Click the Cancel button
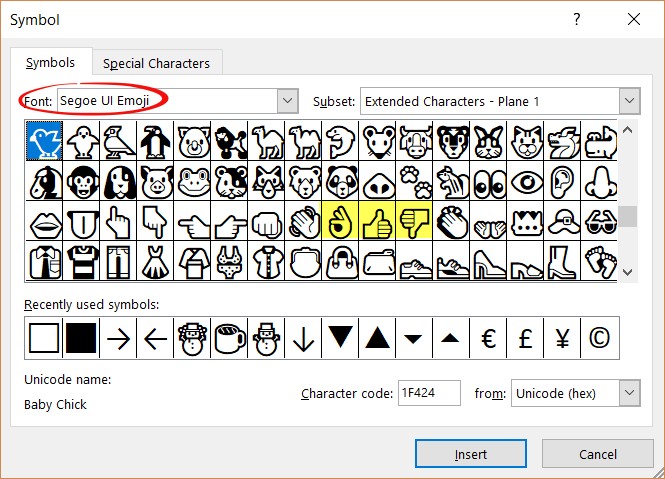 [x=597, y=454]
